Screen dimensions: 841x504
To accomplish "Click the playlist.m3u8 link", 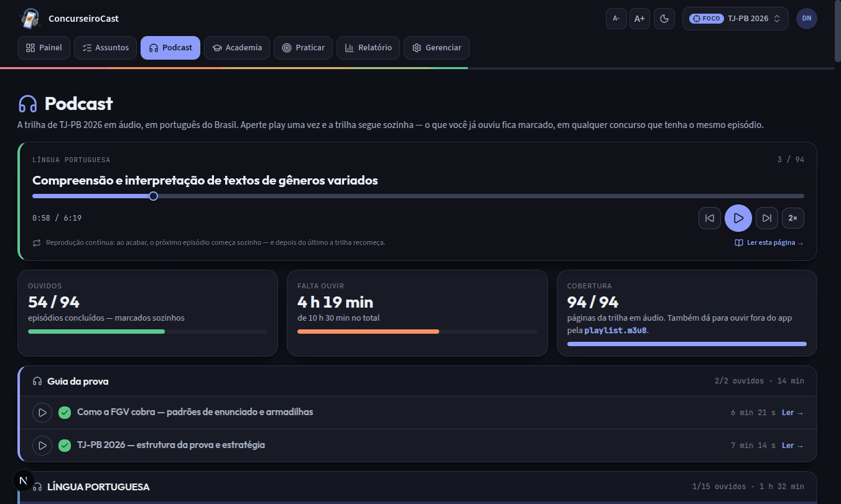I will click(616, 331).
